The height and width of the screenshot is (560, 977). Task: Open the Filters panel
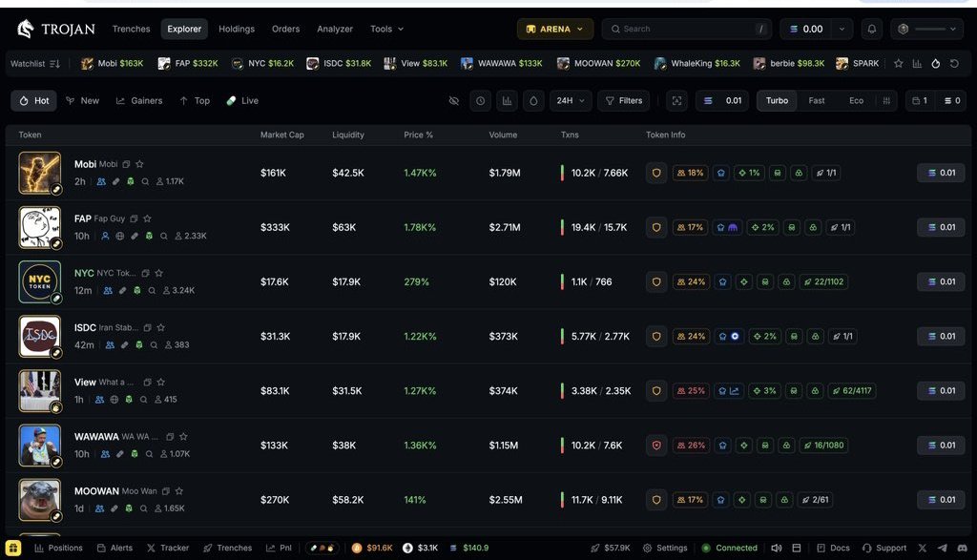click(623, 100)
